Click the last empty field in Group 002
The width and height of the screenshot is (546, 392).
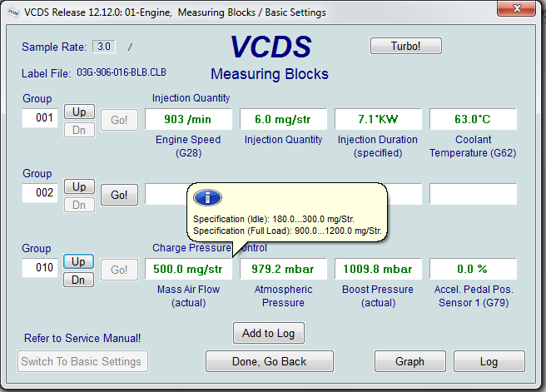tap(473, 194)
